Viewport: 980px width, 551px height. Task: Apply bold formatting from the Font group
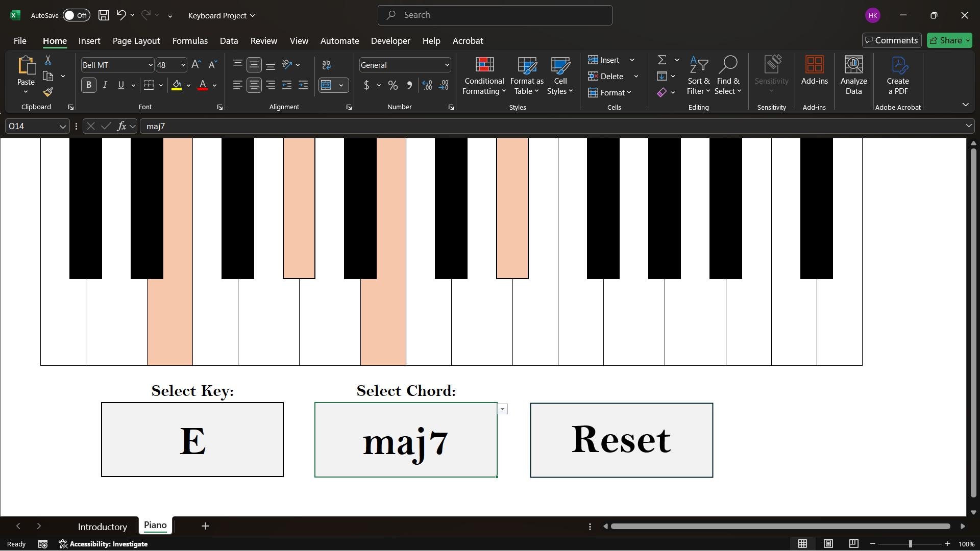[x=88, y=85]
